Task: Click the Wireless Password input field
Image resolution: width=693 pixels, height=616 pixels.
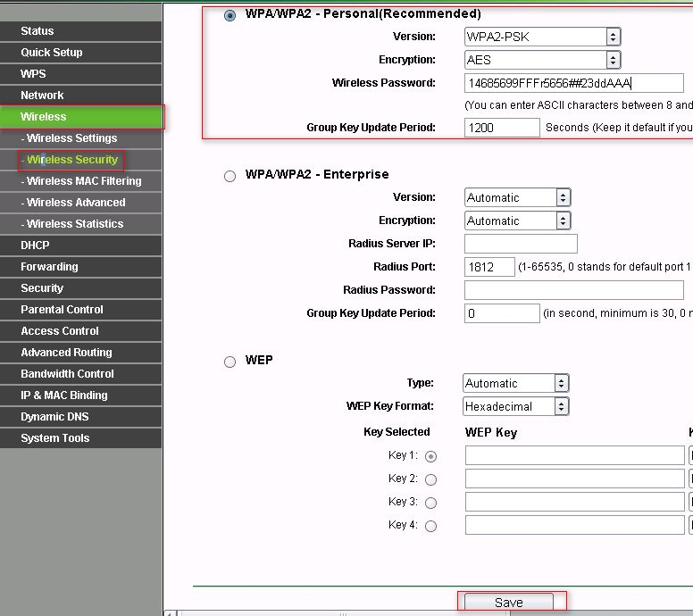Action: 574,83
